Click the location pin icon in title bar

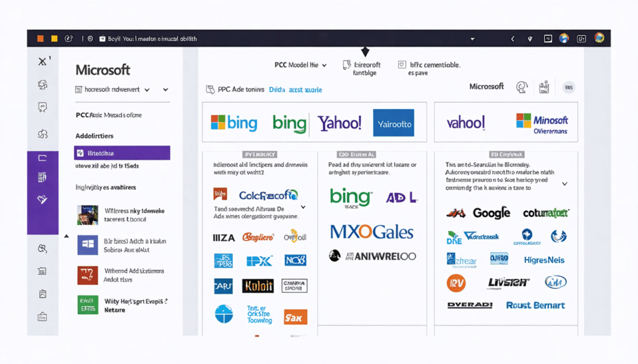pyautogui.click(x=530, y=39)
